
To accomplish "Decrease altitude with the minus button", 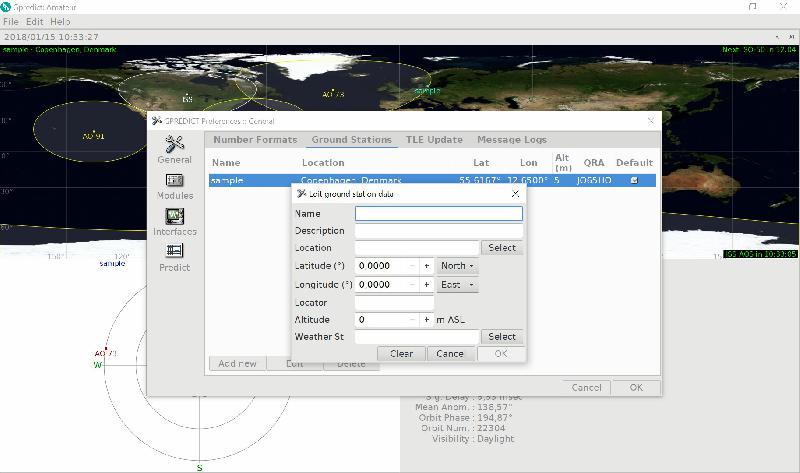I will 412,320.
